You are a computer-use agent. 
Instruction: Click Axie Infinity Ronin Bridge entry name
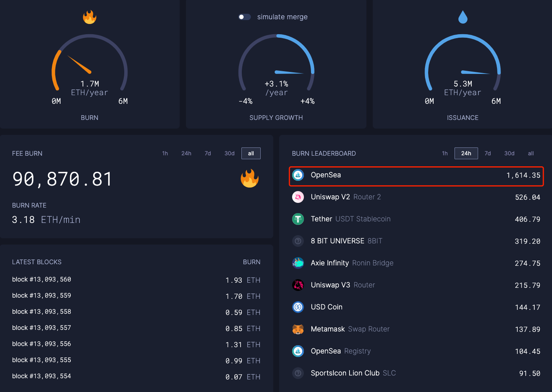(x=352, y=263)
